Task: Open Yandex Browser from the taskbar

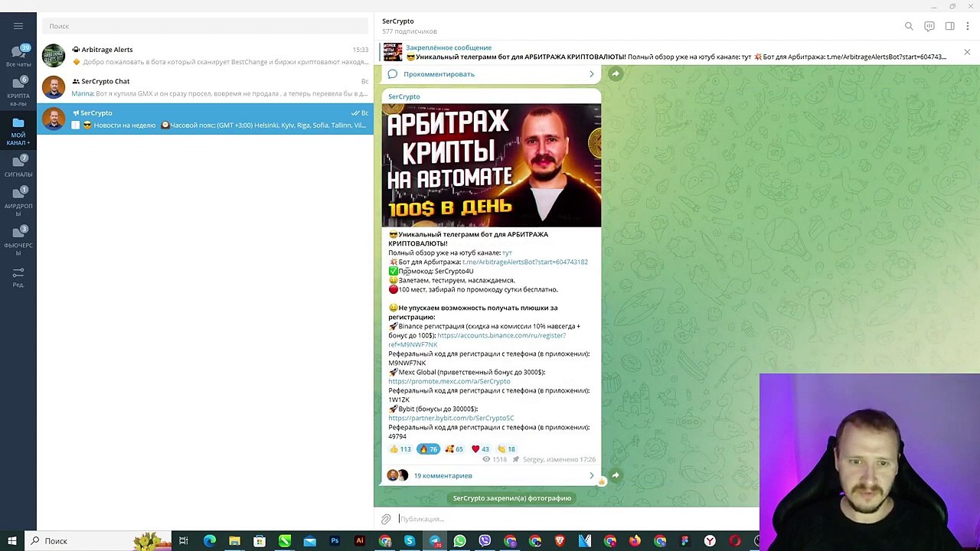Action: point(710,541)
